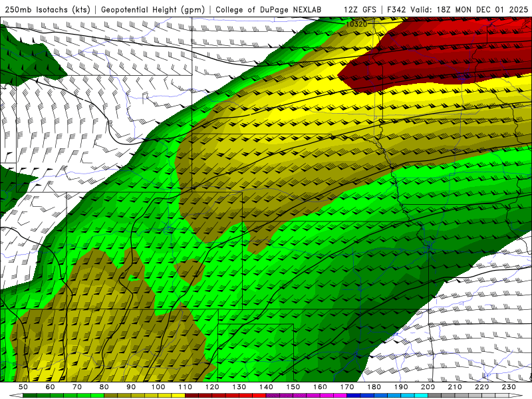The width and height of the screenshot is (532, 399).
Task: Pick the cyan swatch just left of 200
Action: 421,396
